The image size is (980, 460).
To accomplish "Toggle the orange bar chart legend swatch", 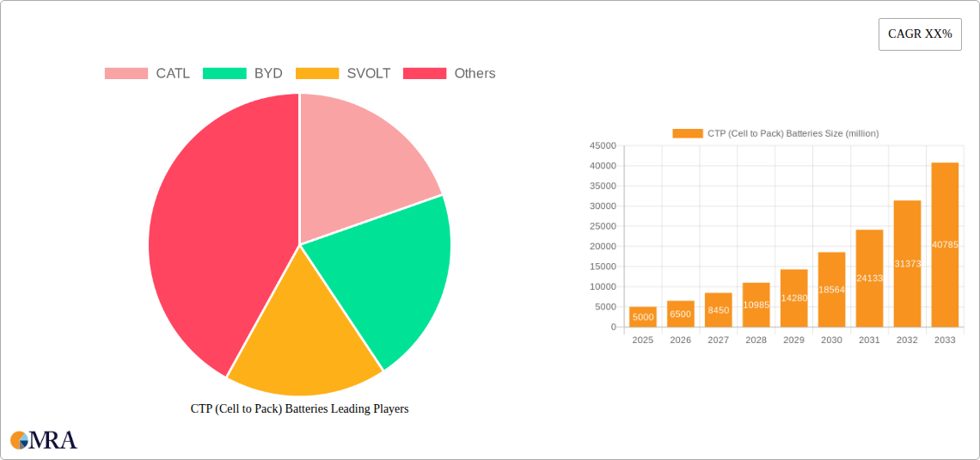I will tap(688, 133).
